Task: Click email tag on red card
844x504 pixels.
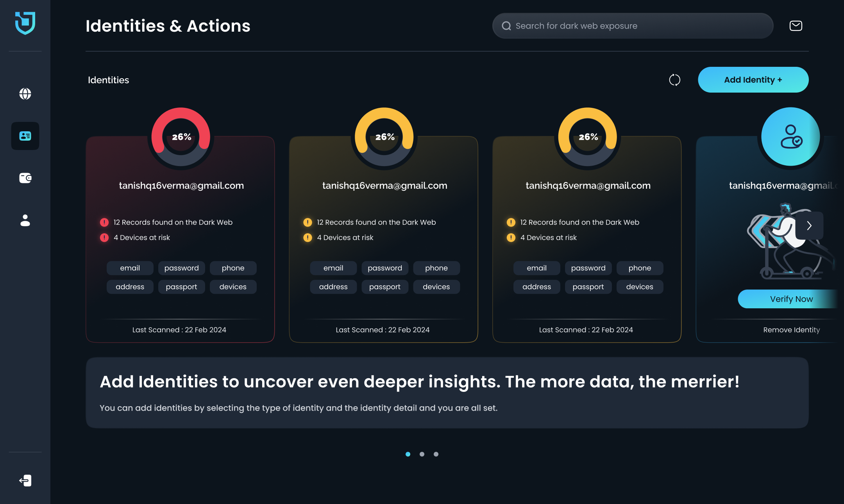Action: pos(130,268)
